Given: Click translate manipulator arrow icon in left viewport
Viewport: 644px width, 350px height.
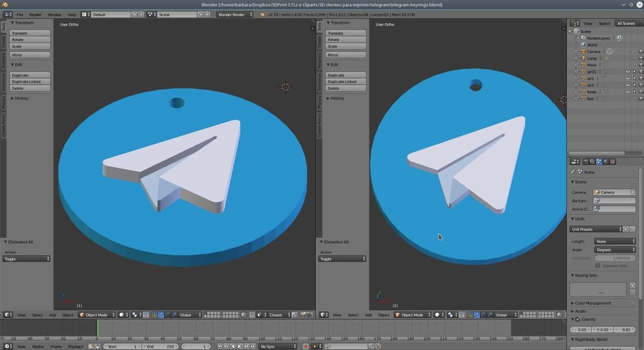Looking at the screenshot, I should 160,315.
